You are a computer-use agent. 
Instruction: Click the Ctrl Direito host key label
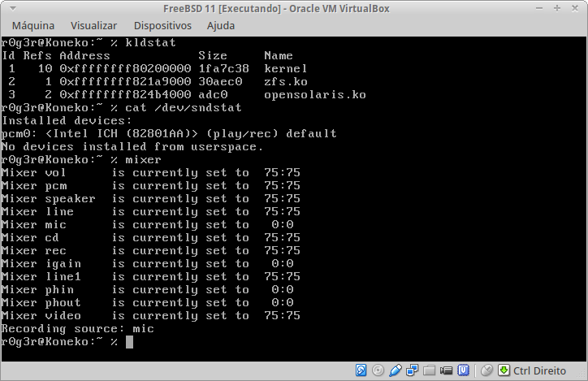point(539,370)
